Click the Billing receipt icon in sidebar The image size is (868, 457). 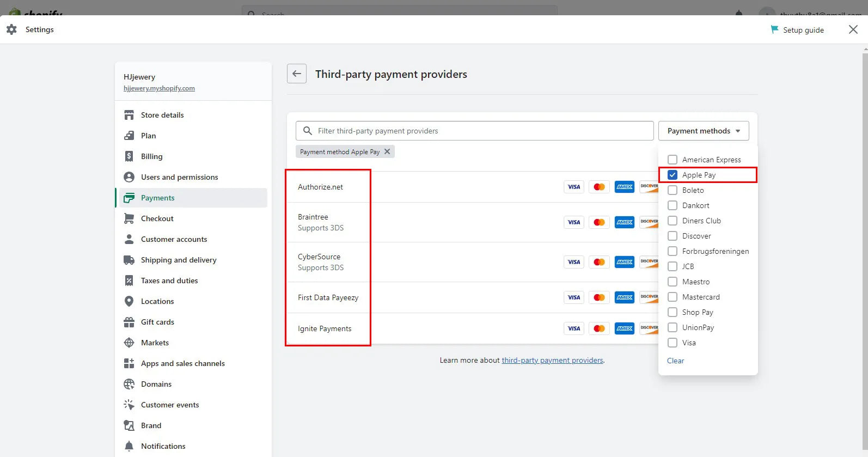[129, 156]
